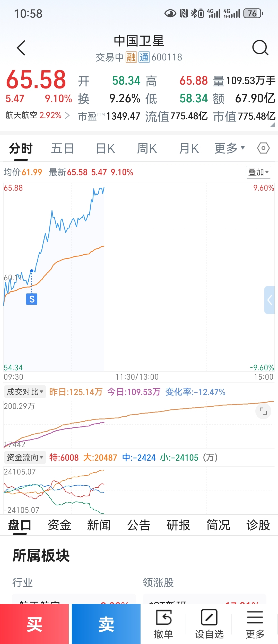This screenshot has width=278, height=644.
Task: Expand the volume chart fullscreen icon
Action: click(x=263, y=411)
